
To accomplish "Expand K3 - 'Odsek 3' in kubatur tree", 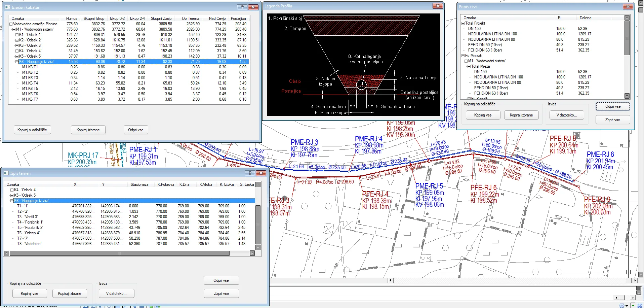I will click(17, 45).
